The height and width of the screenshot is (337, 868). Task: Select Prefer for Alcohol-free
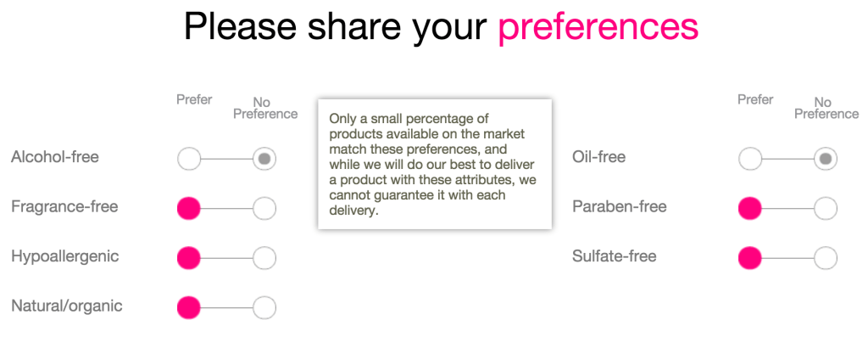[x=189, y=159]
